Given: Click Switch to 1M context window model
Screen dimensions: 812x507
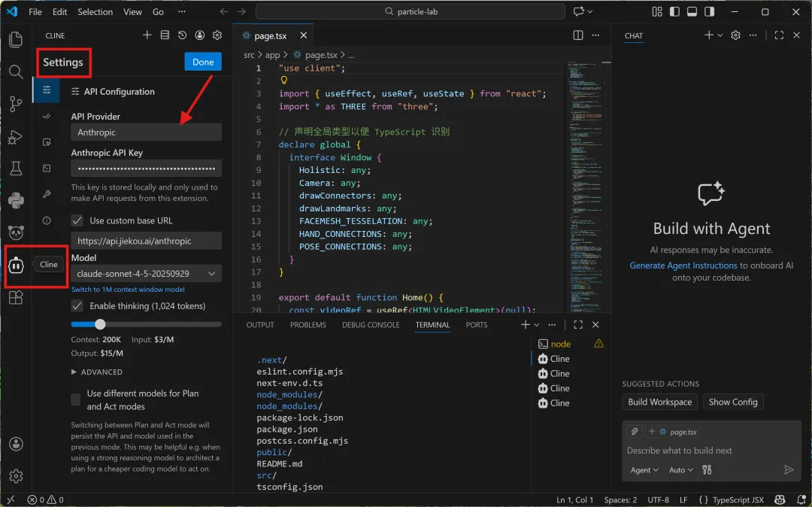Looking at the screenshot, I should point(128,290).
